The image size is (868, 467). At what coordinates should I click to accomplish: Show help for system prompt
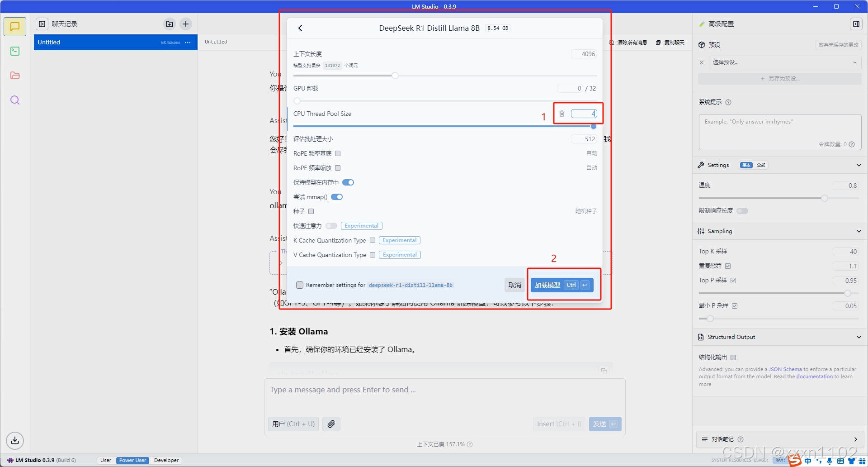click(728, 102)
